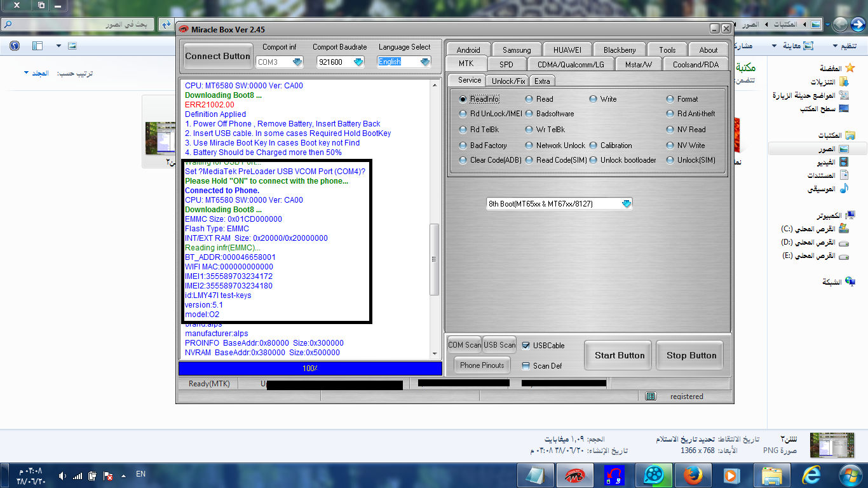
Task: Click the USB Scan button
Action: coord(499,345)
